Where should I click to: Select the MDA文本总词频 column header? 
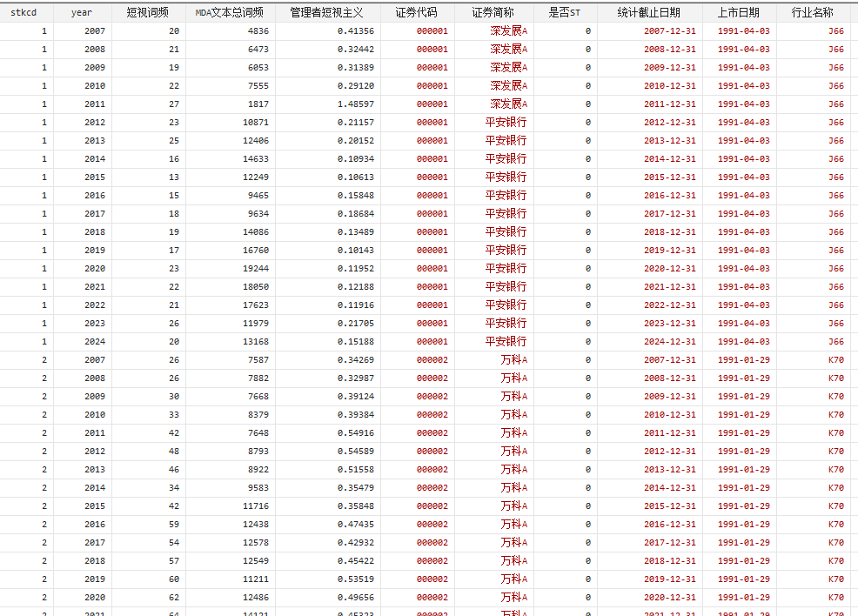tap(230, 12)
